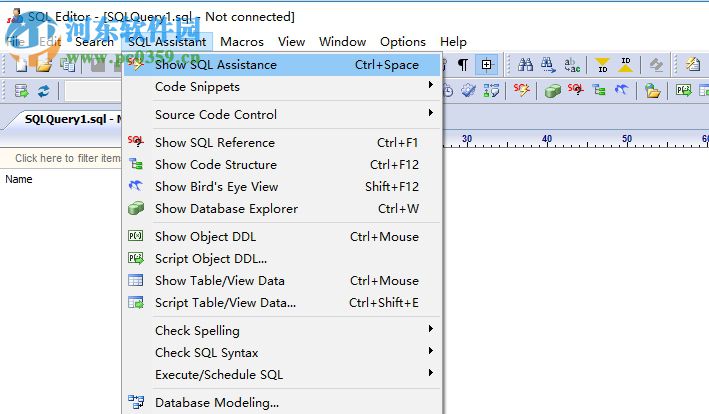Open the Help menu
Viewport: 709px width, 414px height.
(453, 42)
